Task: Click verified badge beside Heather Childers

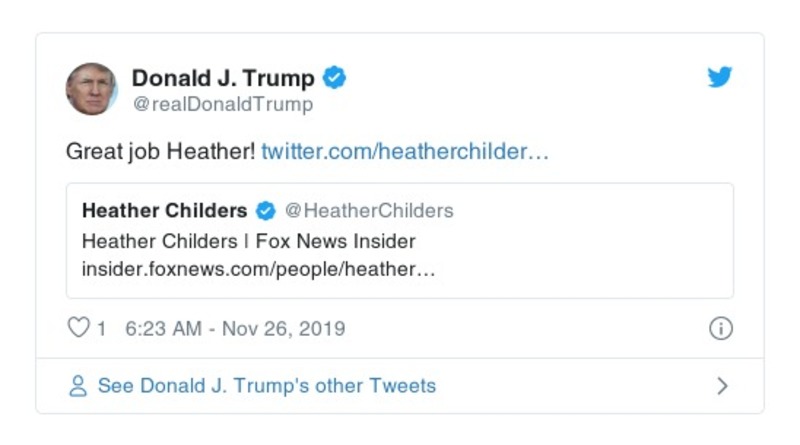Action: click(x=265, y=210)
